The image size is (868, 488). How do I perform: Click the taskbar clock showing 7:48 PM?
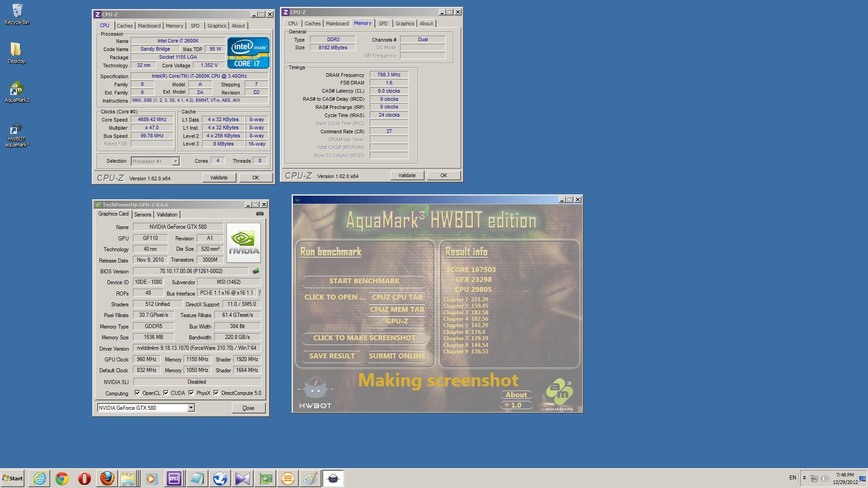[845, 479]
